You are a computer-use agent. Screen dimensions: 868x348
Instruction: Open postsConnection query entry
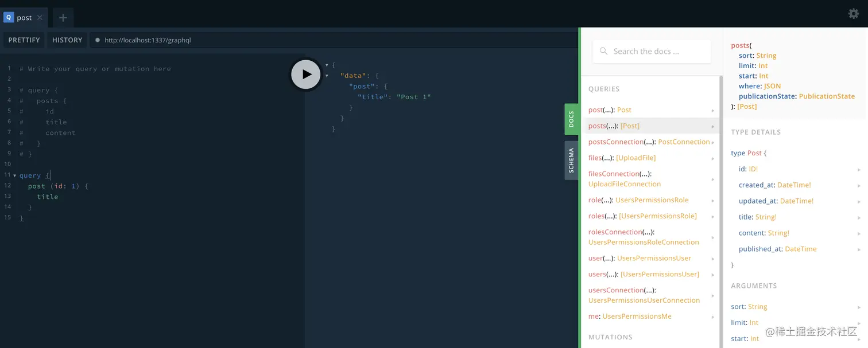tap(650, 142)
